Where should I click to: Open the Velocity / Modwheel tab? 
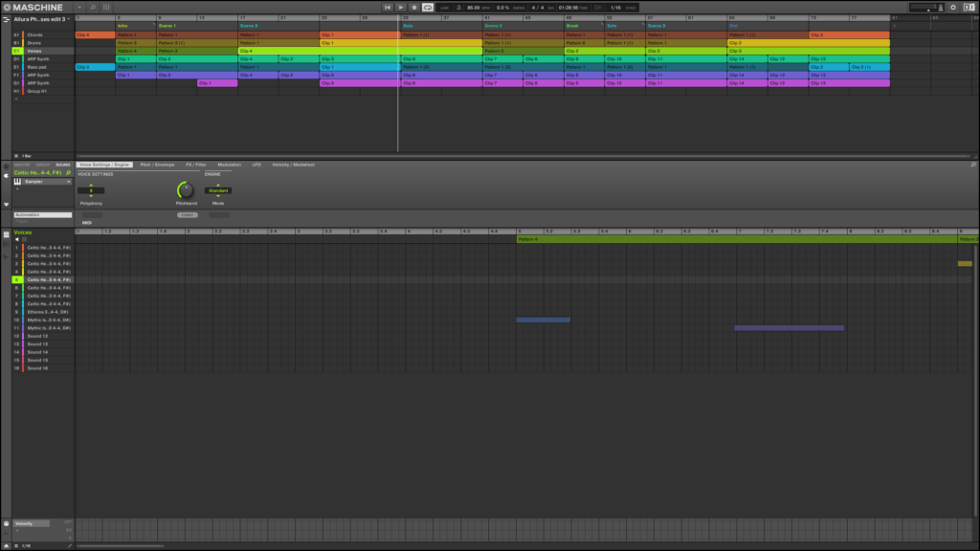294,165
